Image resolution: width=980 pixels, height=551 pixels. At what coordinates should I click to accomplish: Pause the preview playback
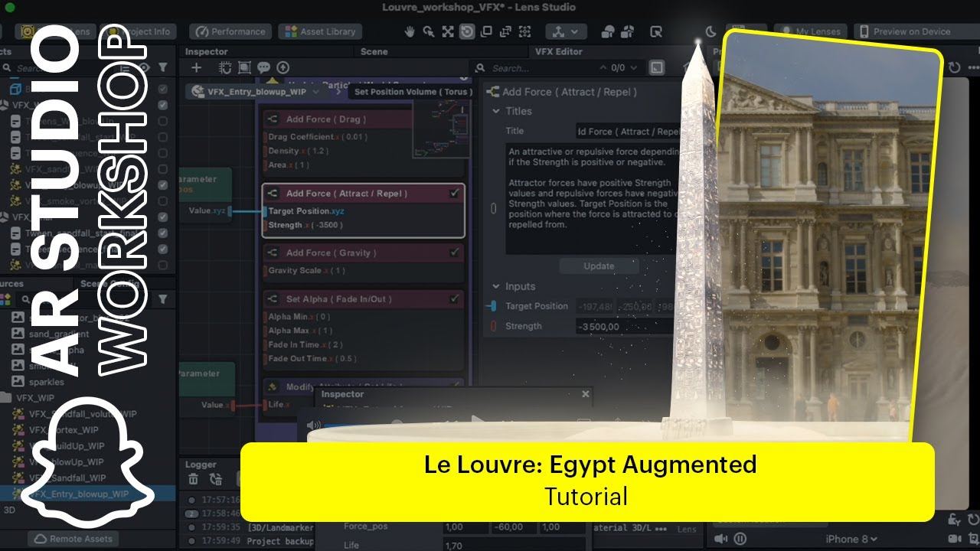point(740,539)
